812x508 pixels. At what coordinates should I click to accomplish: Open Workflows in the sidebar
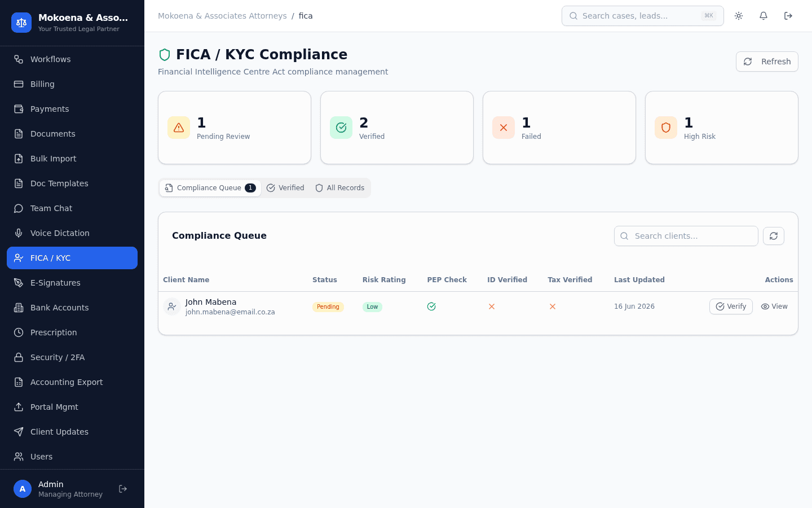[72, 59]
